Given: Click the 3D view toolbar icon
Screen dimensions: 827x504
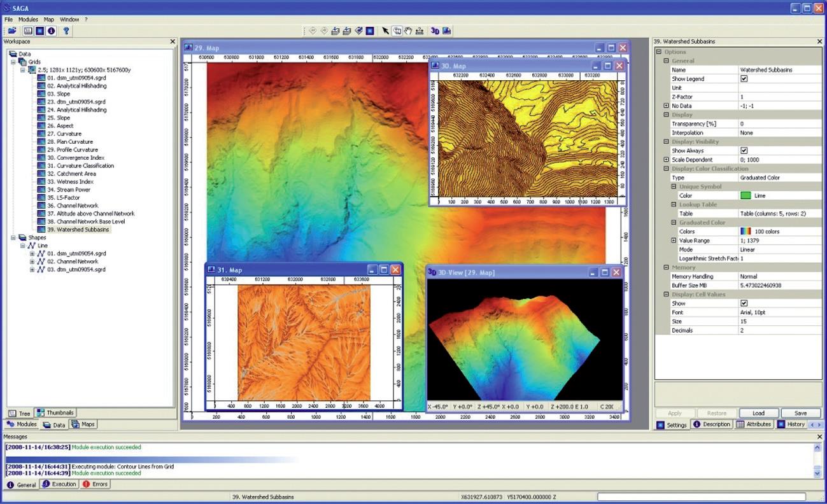Looking at the screenshot, I should click(435, 31).
